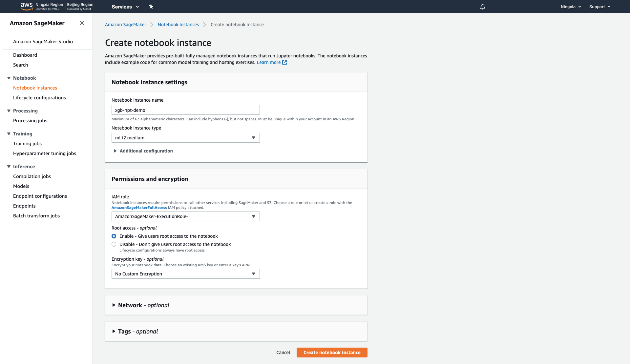Open Batch transform jobs
Image resolution: width=630 pixels, height=364 pixels.
(36, 216)
